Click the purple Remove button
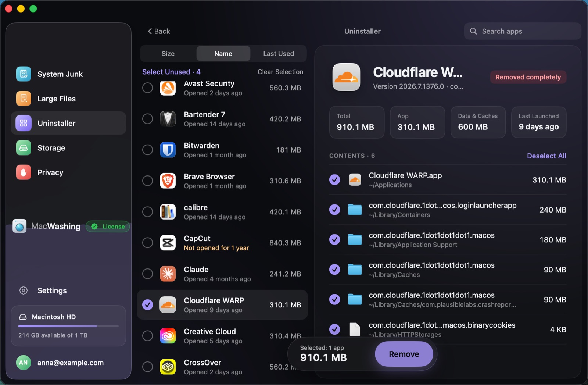Image resolution: width=588 pixels, height=385 pixels. click(x=404, y=354)
